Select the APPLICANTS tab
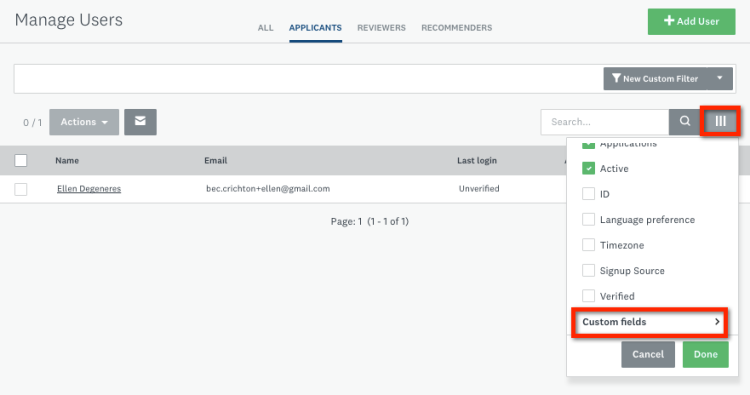The width and height of the screenshot is (750, 395). [315, 28]
